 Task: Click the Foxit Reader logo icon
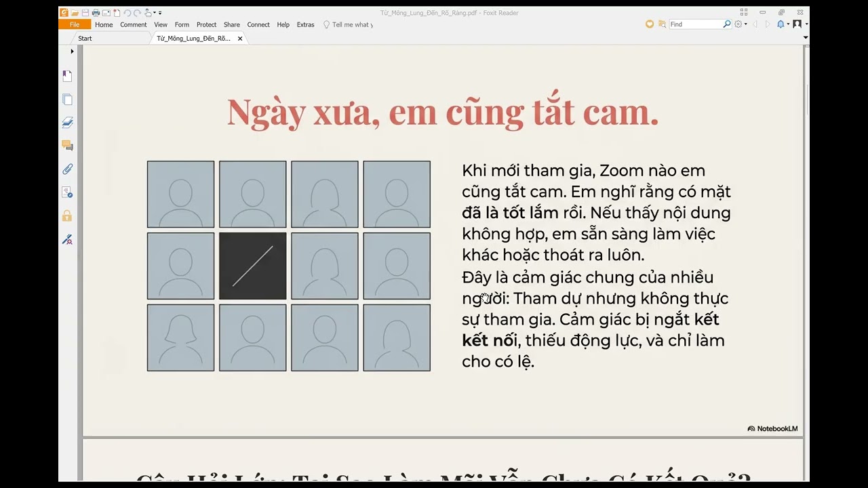[x=64, y=13]
